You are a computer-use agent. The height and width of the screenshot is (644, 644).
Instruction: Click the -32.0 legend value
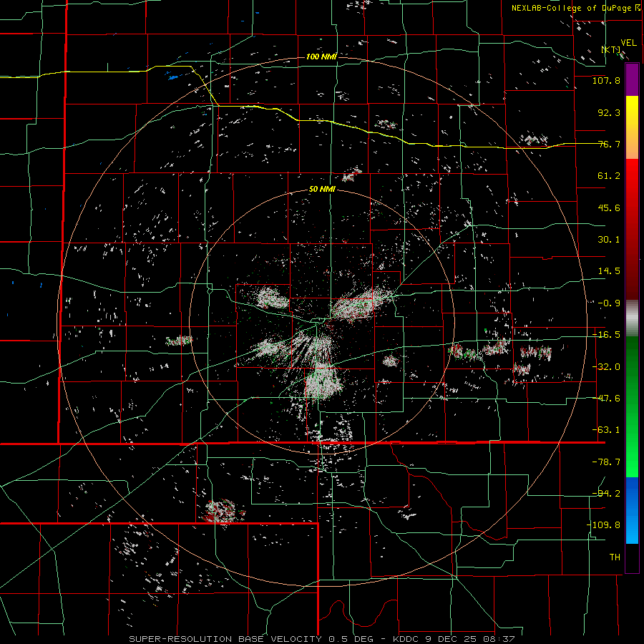(x=606, y=367)
